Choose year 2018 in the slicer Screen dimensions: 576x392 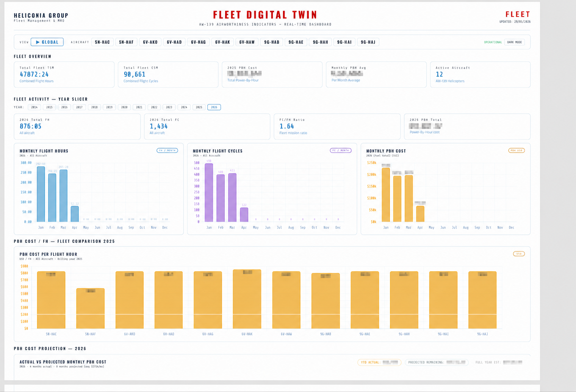click(94, 107)
